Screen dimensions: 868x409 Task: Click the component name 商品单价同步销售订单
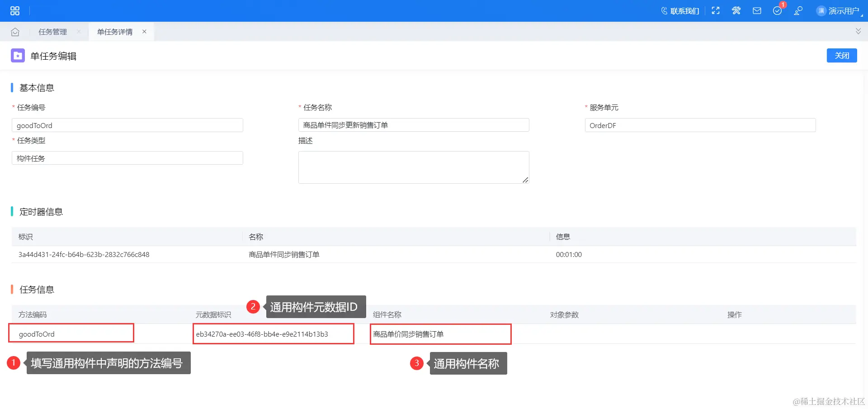coord(408,334)
